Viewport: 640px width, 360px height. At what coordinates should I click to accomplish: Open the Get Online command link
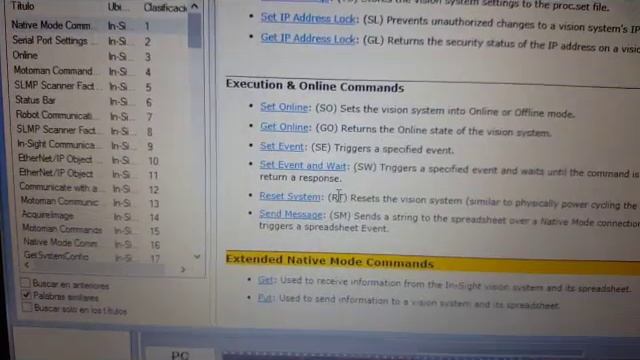coord(284,127)
